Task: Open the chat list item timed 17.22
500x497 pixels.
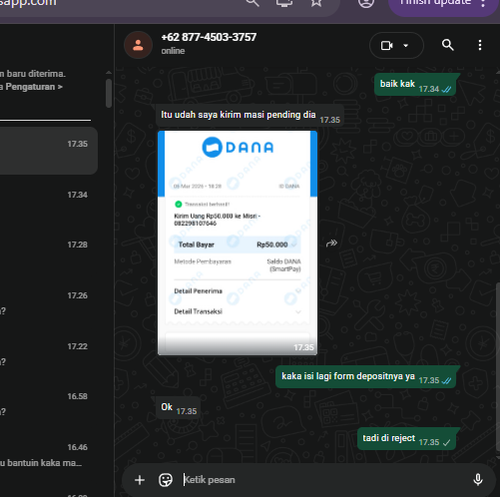Action: coord(49,352)
